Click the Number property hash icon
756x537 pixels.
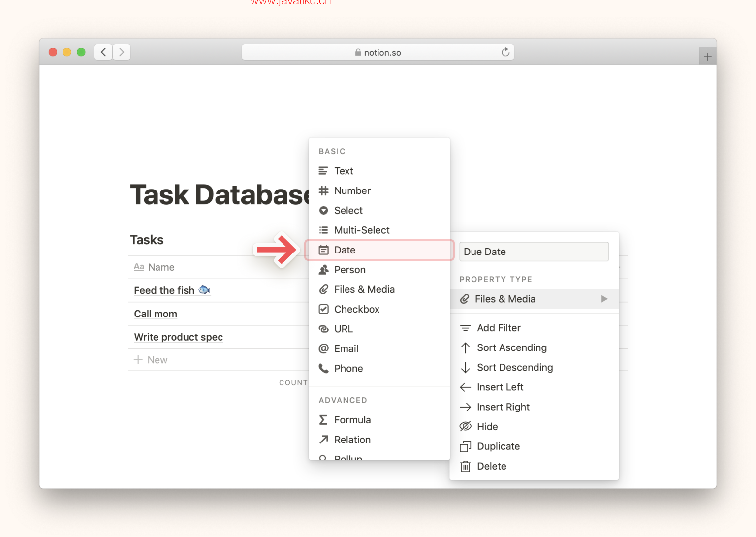[323, 190]
